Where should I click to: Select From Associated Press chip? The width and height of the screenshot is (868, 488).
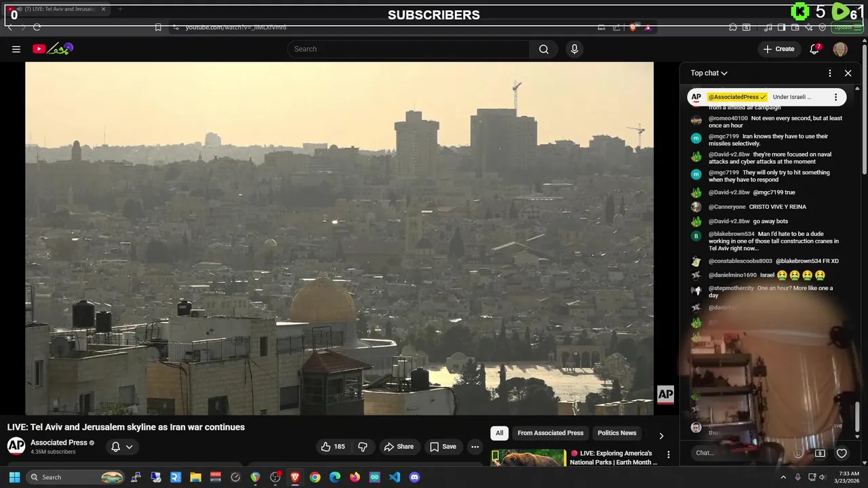[x=550, y=433]
